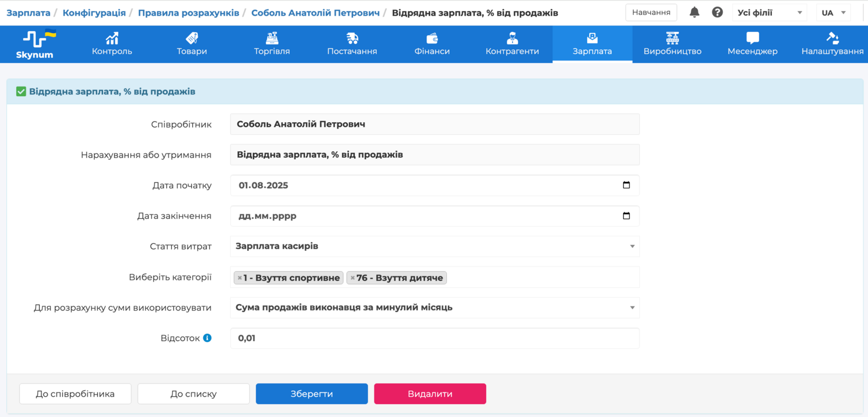868x417 pixels.
Task: Remove the '76 - Взуття дитяче' category tag
Action: point(352,278)
